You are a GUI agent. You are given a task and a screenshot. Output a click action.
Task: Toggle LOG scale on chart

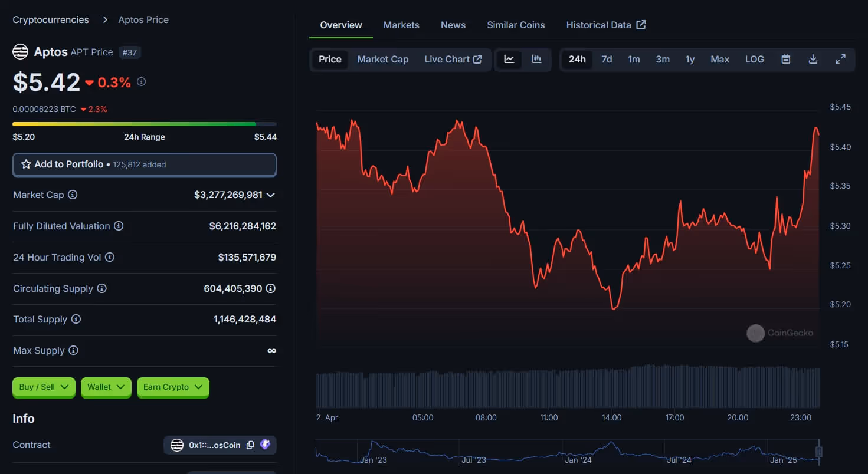coord(755,59)
